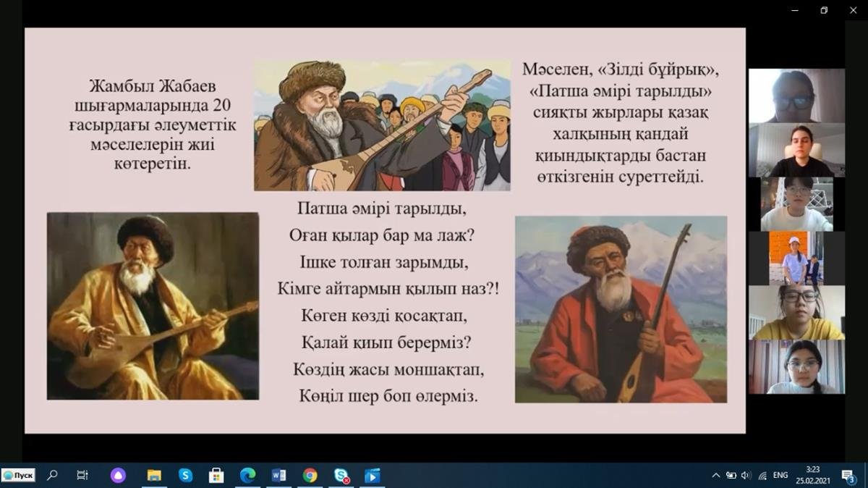Open Google Chrome from the taskbar
Screen dimensions: 868x488
pos(310,476)
